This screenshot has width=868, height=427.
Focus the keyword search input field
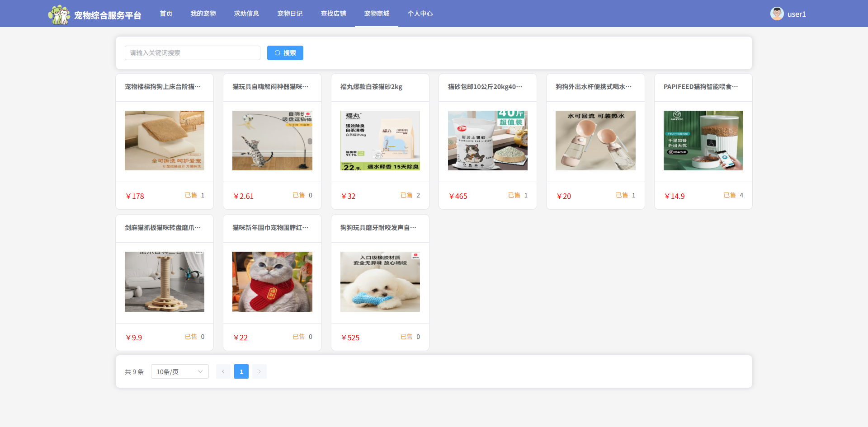click(193, 53)
